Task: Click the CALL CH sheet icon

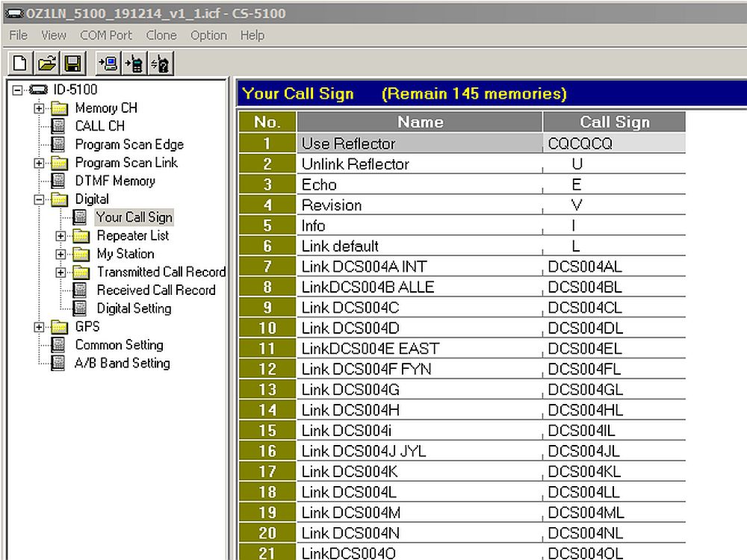Action: (x=58, y=126)
